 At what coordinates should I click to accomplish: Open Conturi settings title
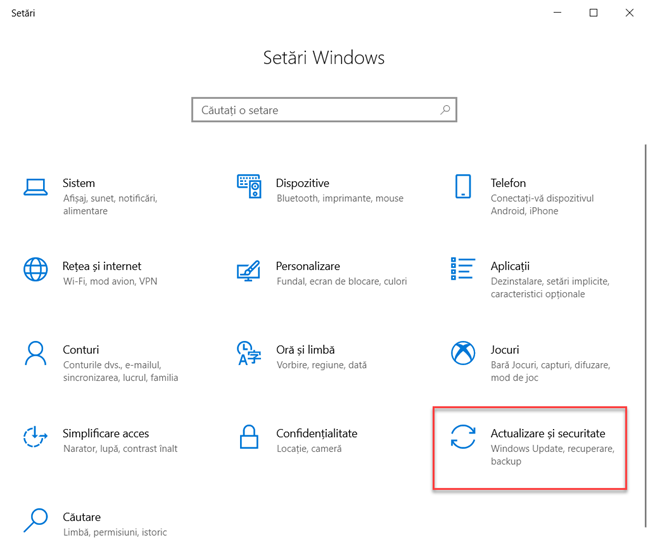pos(81,350)
